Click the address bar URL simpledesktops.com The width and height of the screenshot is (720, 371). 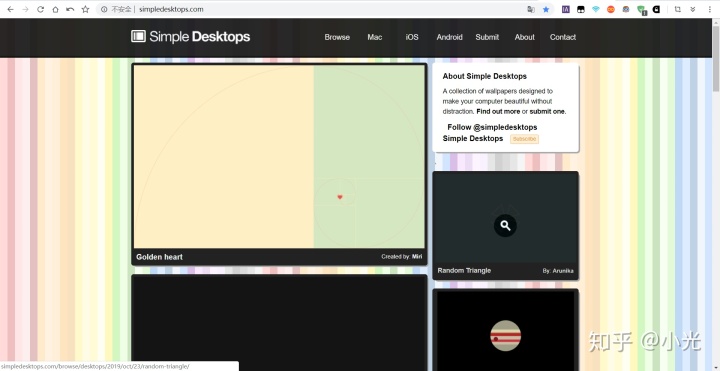(171, 9)
